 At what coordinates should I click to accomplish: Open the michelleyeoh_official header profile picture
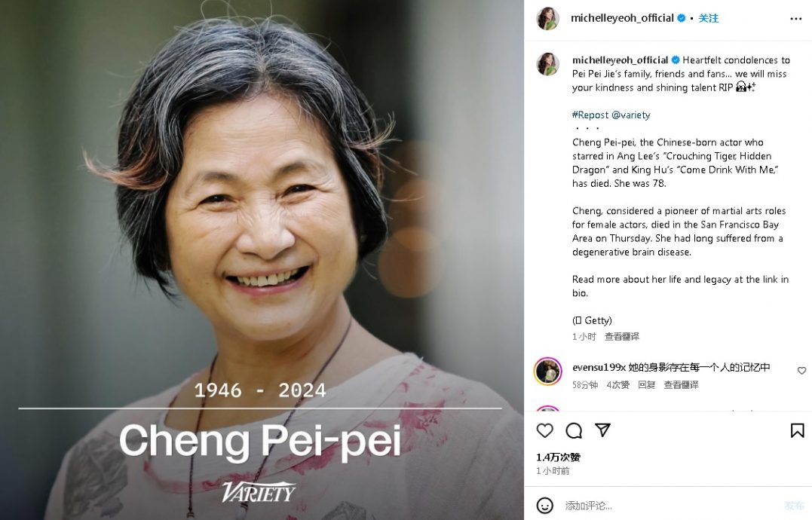[548, 19]
